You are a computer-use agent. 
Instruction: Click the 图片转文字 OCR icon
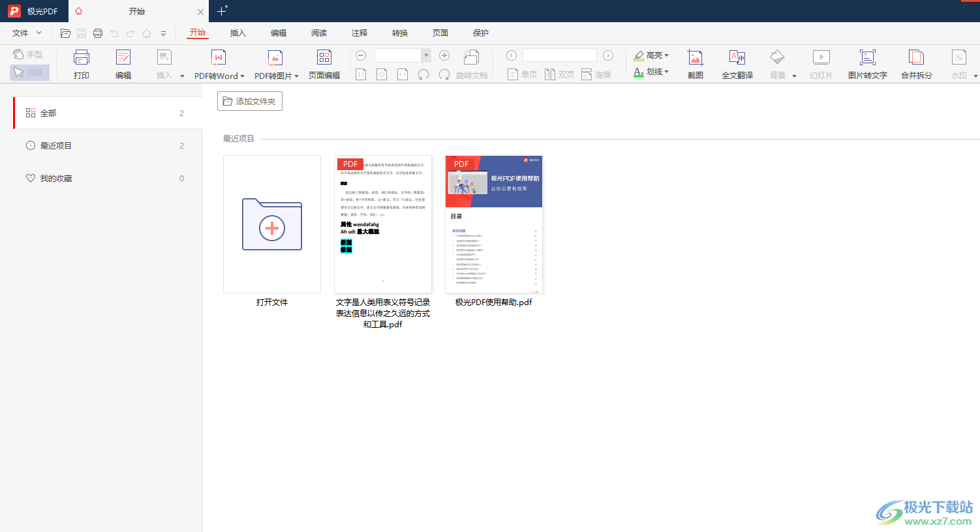tap(867, 57)
